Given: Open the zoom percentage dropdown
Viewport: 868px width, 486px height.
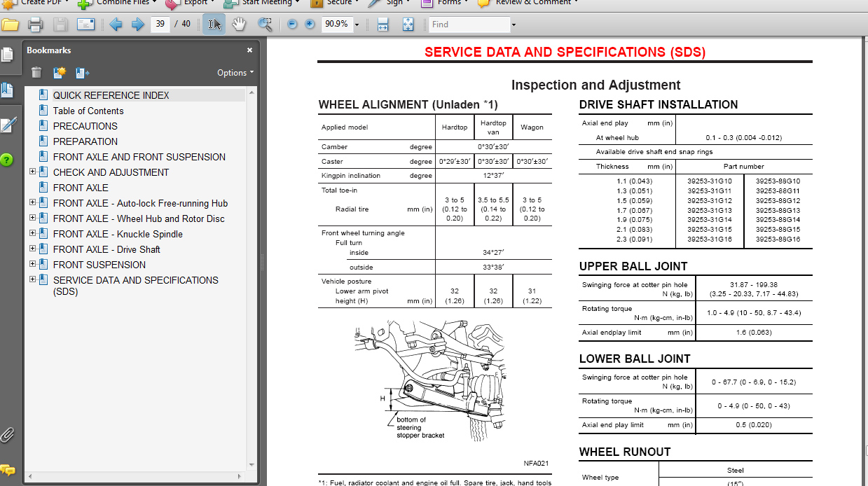Looking at the screenshot, I should tap(357, 25).
